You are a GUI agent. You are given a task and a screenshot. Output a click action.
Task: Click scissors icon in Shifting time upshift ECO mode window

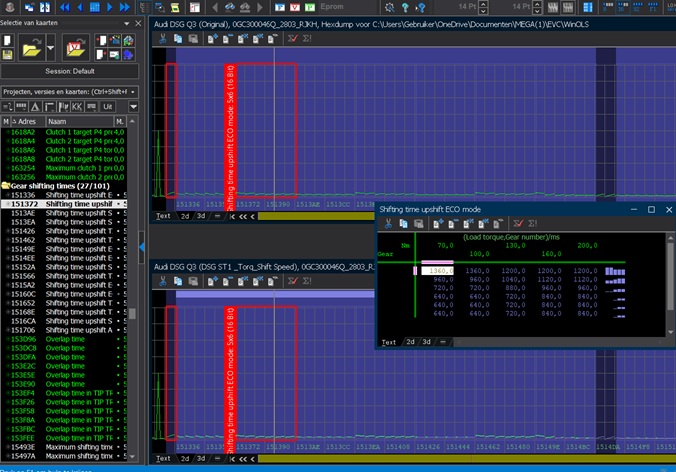(388, 223)
